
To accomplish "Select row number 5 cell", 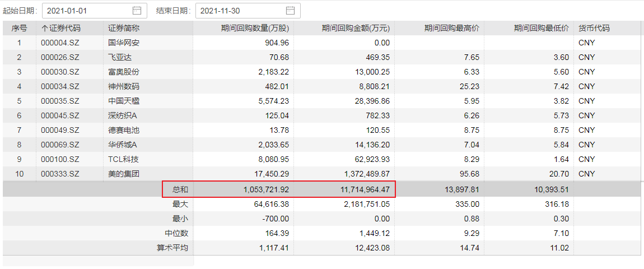I will point(19,101).
